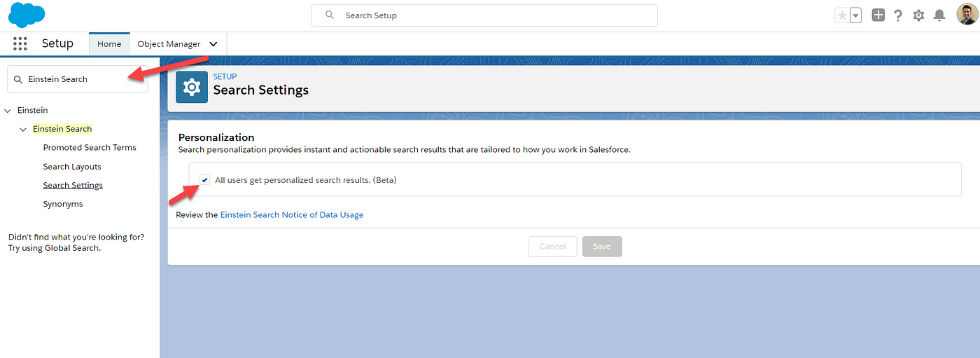The width and height of the screenshot is (980, 358).
Task: Open the App Launcher grid icon
Action: coord(20,43)
